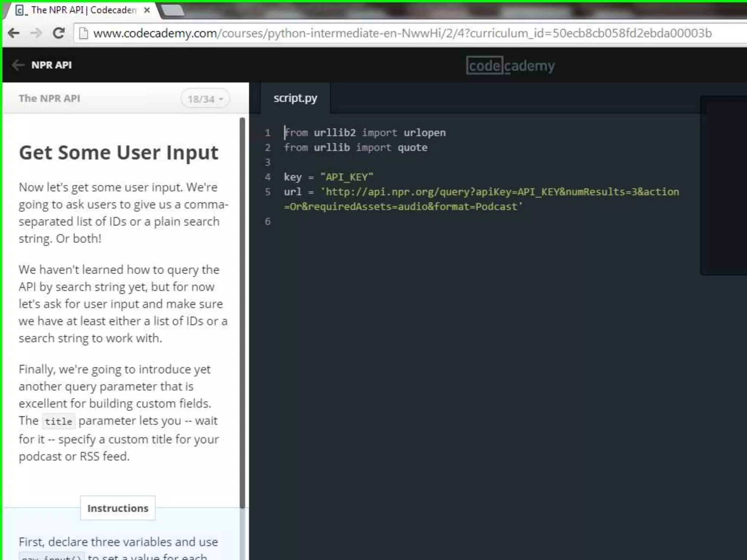Screen dimensions: 747x560
Task: Select the script.py editor tab
Action: coord(295,98)
